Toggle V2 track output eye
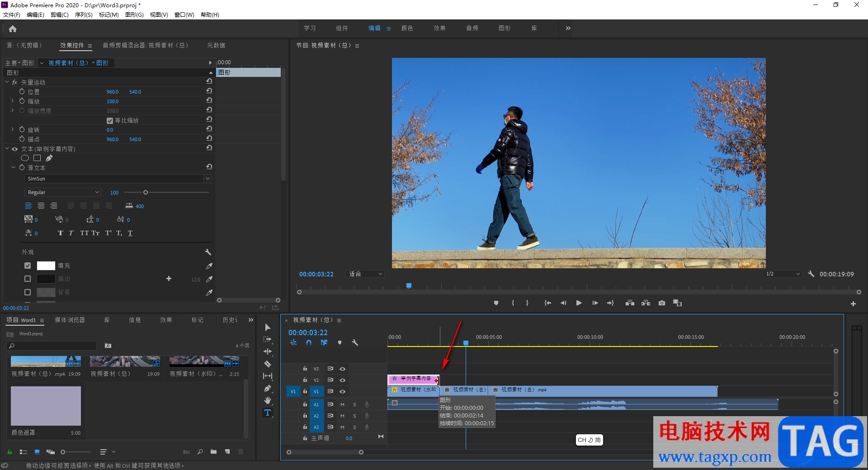 [342, 380]
